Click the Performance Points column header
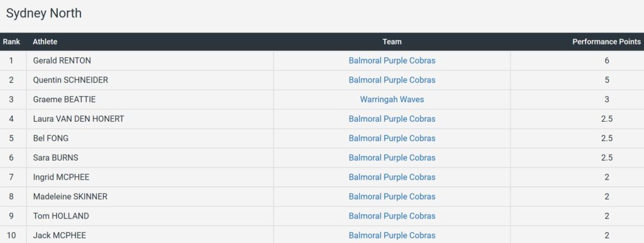 coord(606,42)
